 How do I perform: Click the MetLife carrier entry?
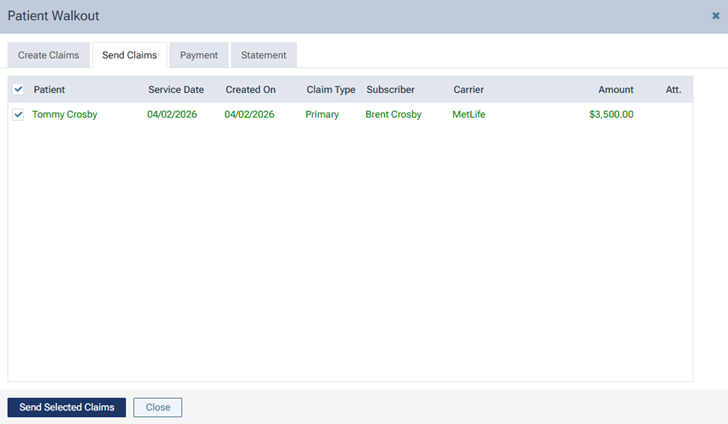pos(471,115)
